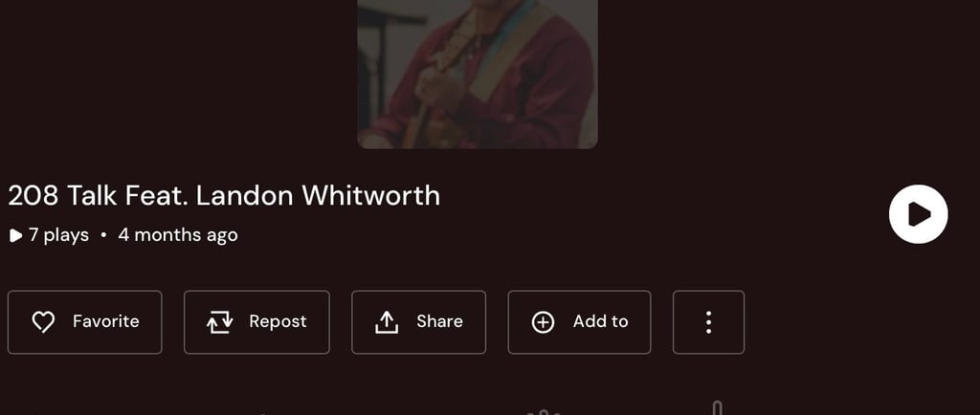Image resolution: width=980 pixels, height=415 pixels.
Task: Click the small play icon beside 7 plays
Action: (x=15, y=235)
